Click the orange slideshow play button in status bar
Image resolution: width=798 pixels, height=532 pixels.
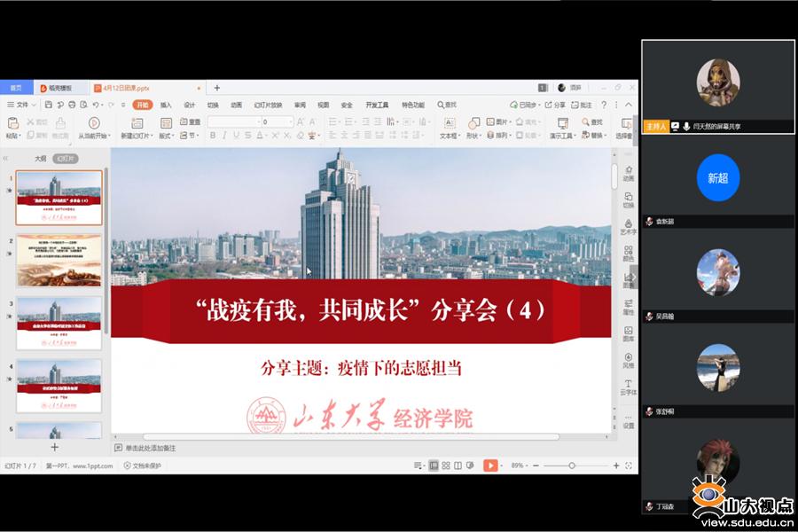click(x=490, y=465)
